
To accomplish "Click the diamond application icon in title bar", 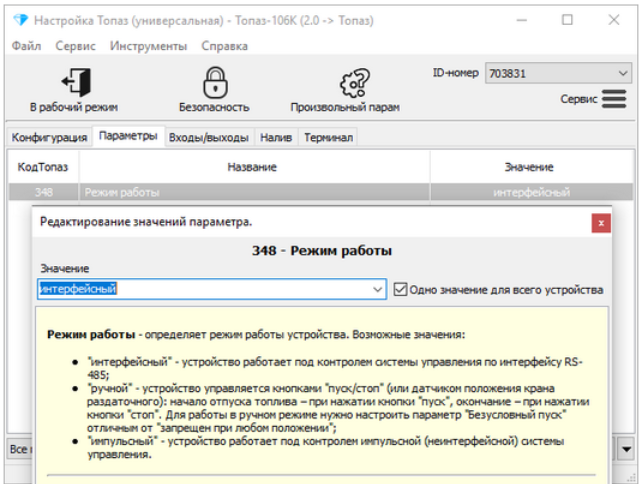I will pos(20,20).
